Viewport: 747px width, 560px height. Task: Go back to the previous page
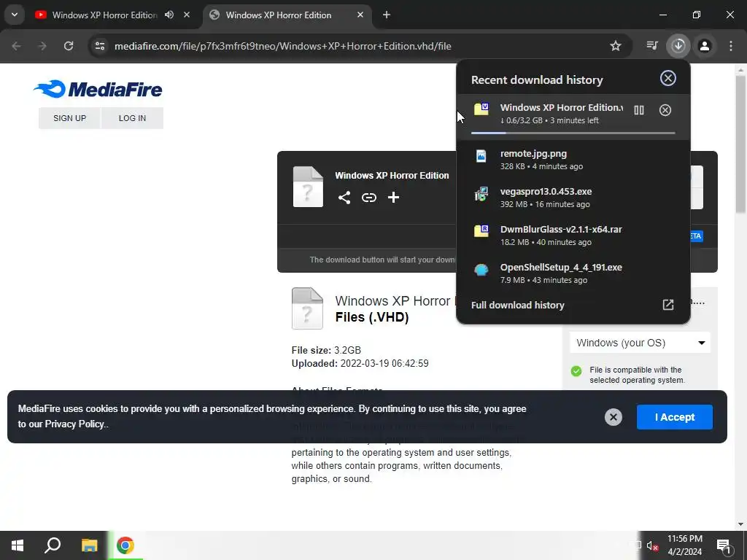[x=16, y=46]
